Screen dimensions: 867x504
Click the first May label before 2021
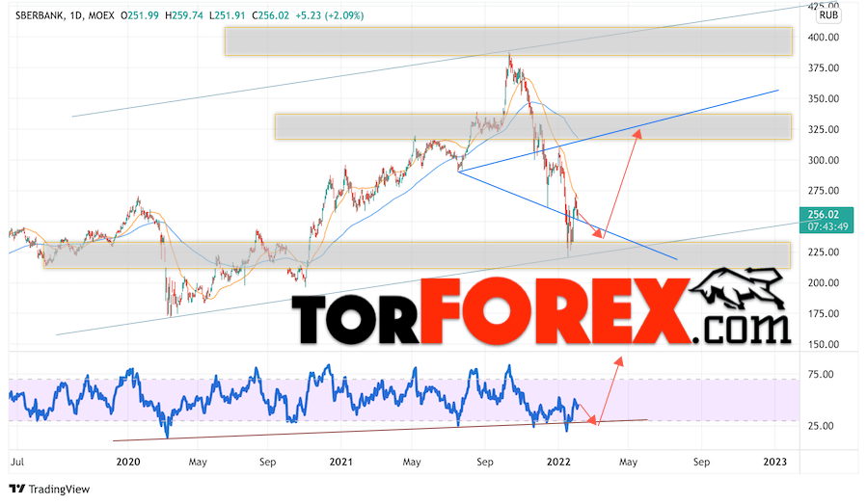point(198,462)
